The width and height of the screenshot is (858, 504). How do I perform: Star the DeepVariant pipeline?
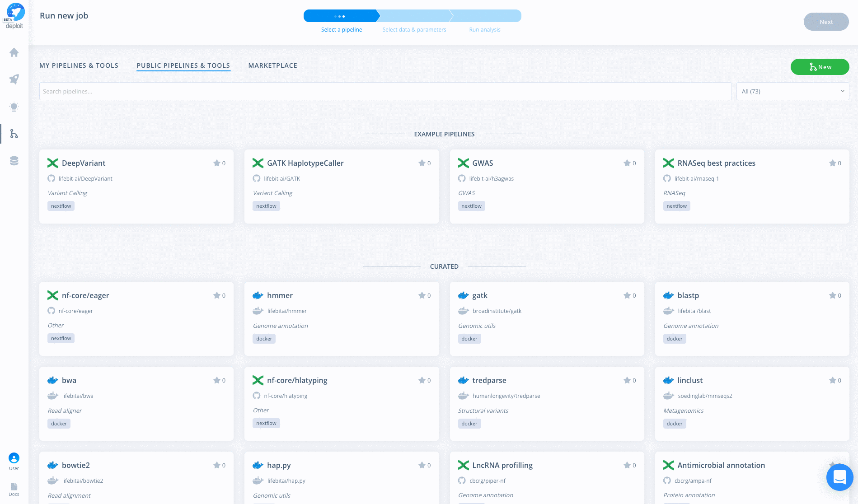point(216,163)
